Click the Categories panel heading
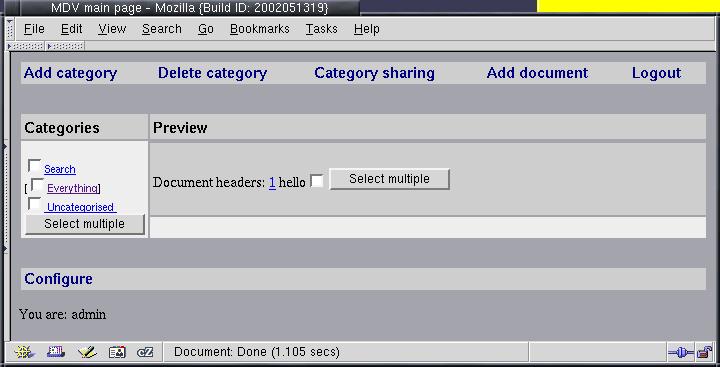Viewport: 720px width, 367px height. (x=62, y=128)
